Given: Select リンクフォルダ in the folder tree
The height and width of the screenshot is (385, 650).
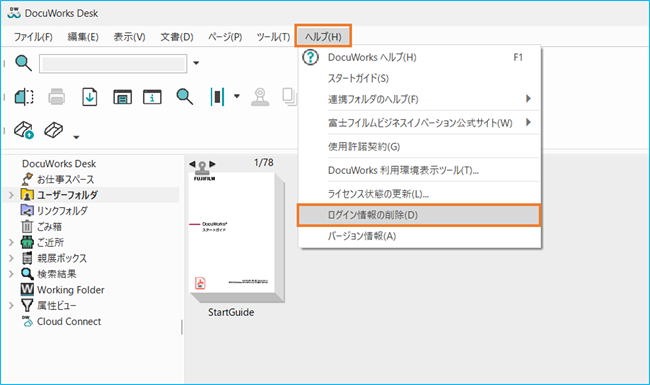Looking at the screenshot, I should (x=62, y=211).
